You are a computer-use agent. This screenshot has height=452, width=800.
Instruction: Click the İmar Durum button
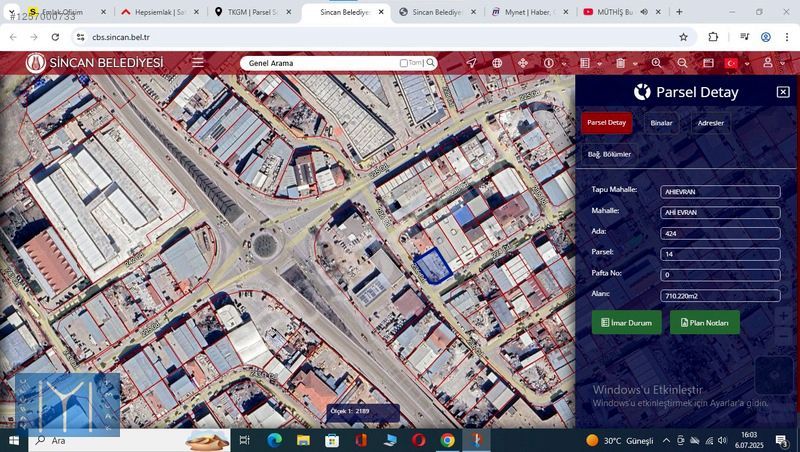[626, 323]
